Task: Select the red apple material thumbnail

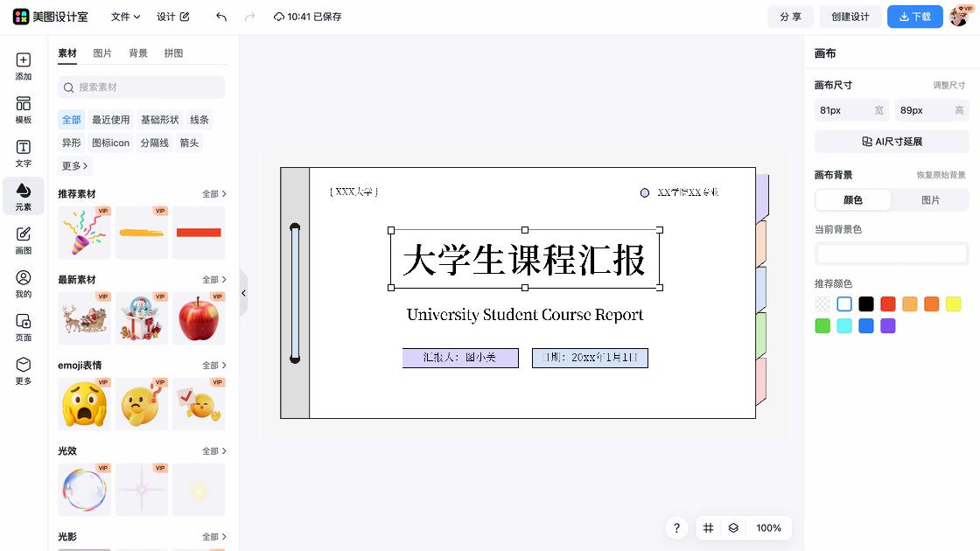Action: [199, 318]
